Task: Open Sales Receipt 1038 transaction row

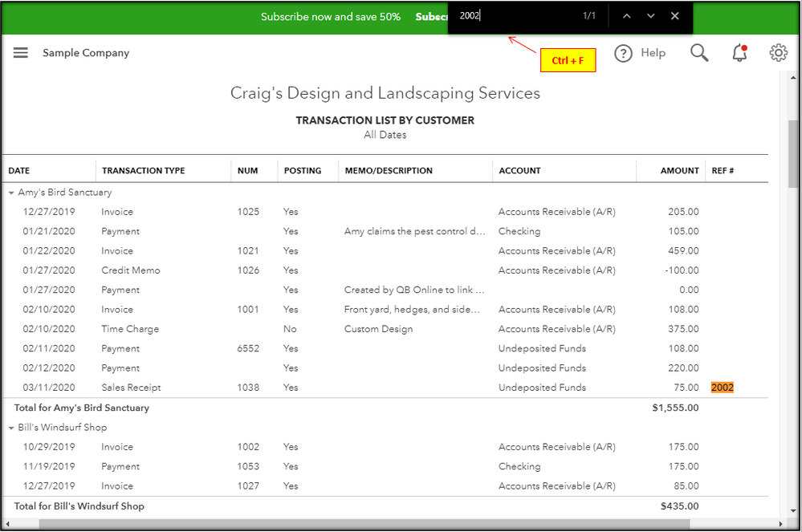Action: pos(131,388)
